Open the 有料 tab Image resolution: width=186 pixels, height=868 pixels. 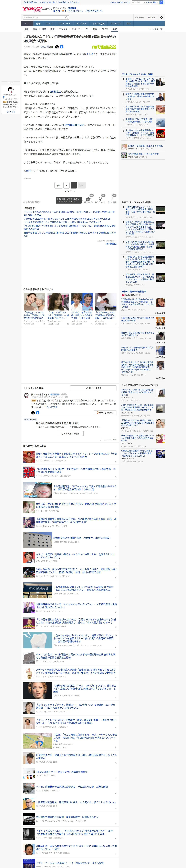click(x=129, y=24)
